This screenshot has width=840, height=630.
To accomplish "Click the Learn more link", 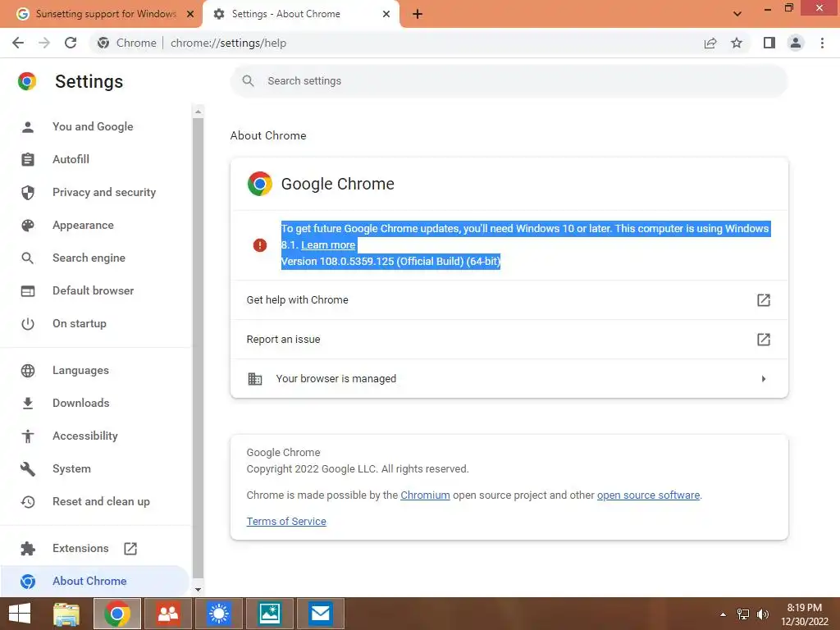I will coord(328,244).
